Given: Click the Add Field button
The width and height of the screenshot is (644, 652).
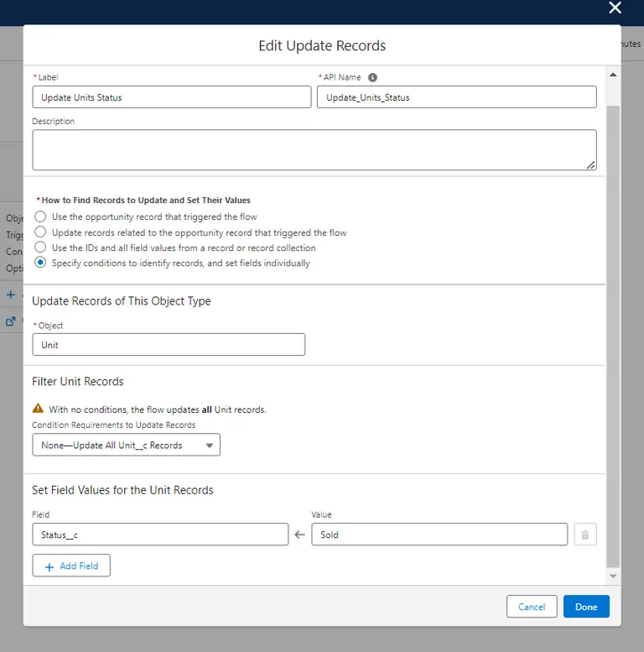Looking at the screenshot, I should coord(71,566).
